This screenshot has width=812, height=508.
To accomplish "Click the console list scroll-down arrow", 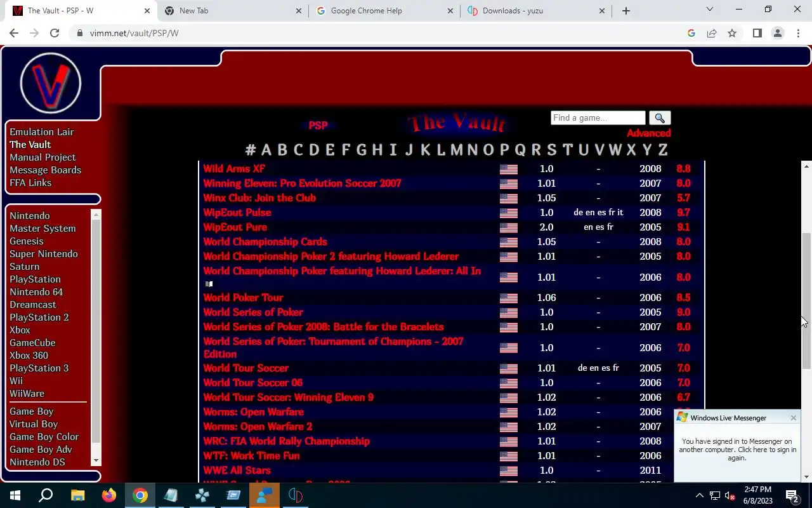I will coord(96,461).
